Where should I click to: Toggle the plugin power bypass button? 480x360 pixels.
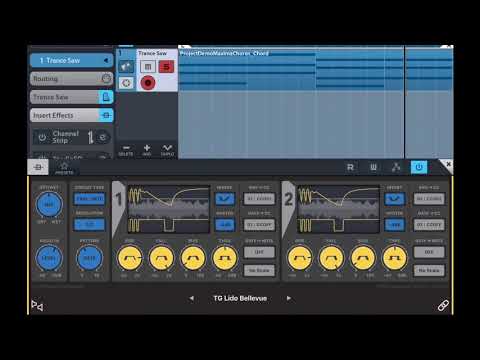pos(419,167)
